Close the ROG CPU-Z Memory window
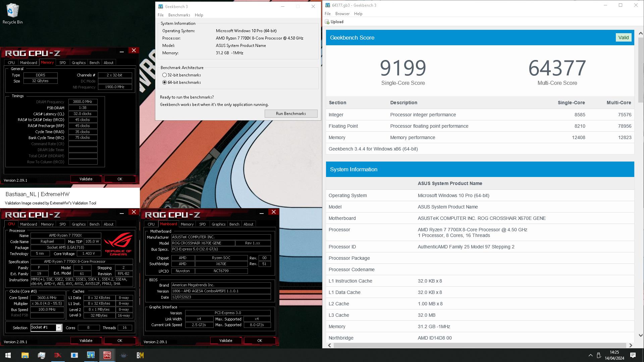644x362 pixels. pos(134,50)
